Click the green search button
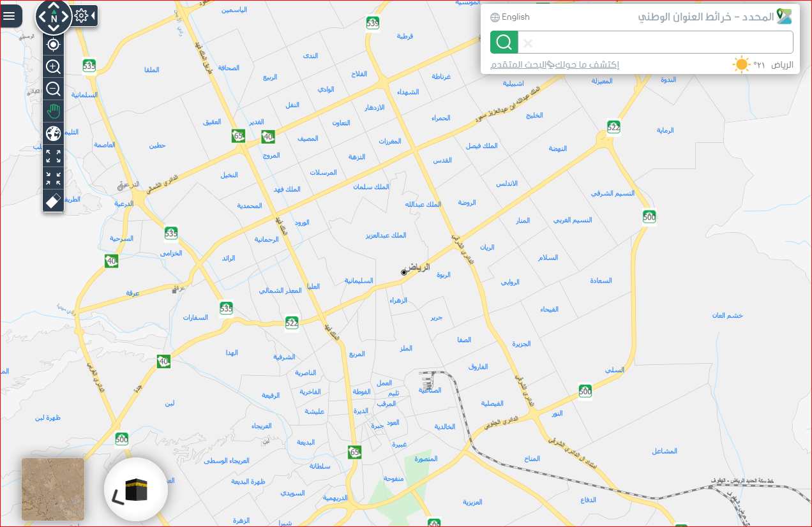 click(x=504, y=42)
